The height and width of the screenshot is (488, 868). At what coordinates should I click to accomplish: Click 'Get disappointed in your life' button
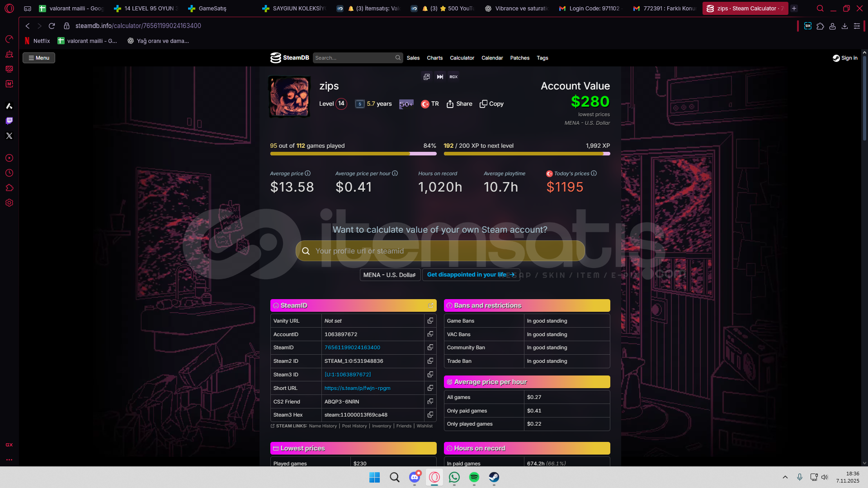pos(470,275)
